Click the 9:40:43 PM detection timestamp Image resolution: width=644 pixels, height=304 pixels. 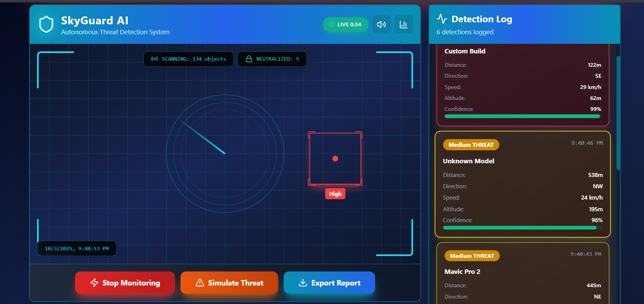click(586, 254)
